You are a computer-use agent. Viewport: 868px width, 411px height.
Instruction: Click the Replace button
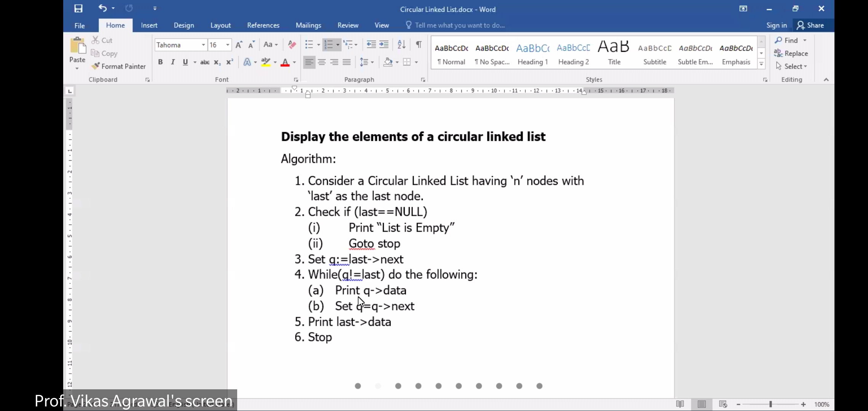791,53
